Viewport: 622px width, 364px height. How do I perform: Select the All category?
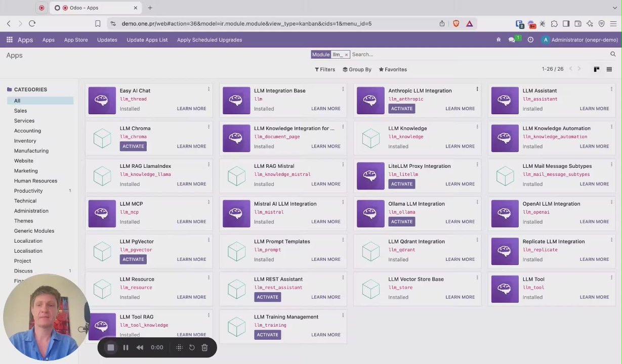(40, 101)
